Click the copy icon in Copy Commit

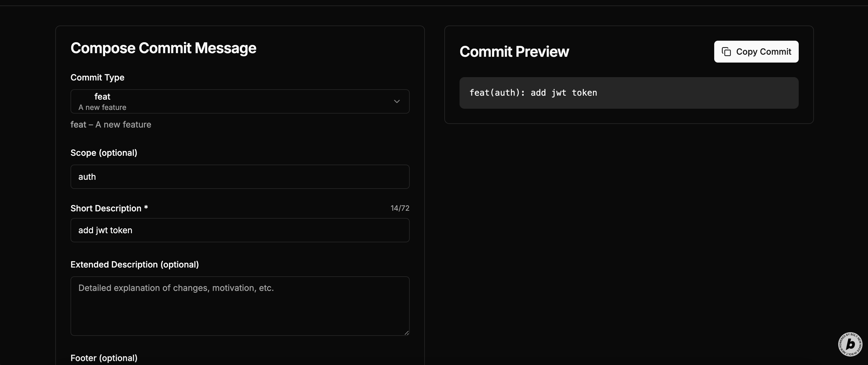tap(726, 52)
